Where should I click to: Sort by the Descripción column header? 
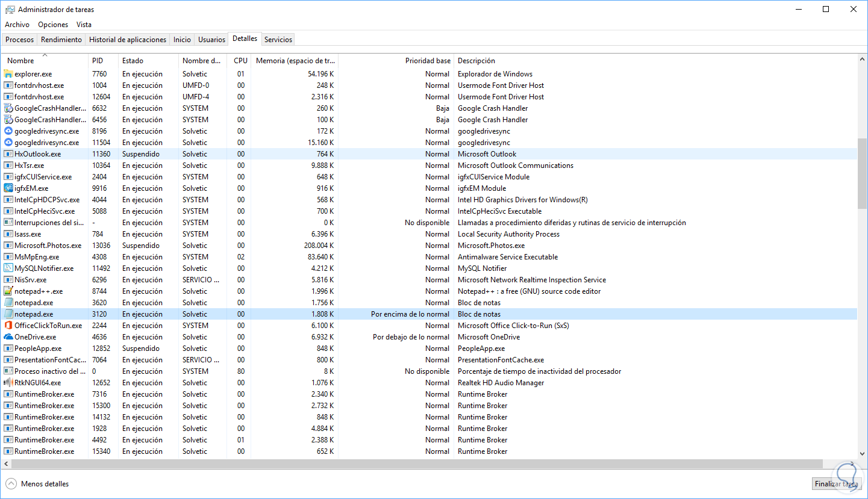click(x=655, y=61)
